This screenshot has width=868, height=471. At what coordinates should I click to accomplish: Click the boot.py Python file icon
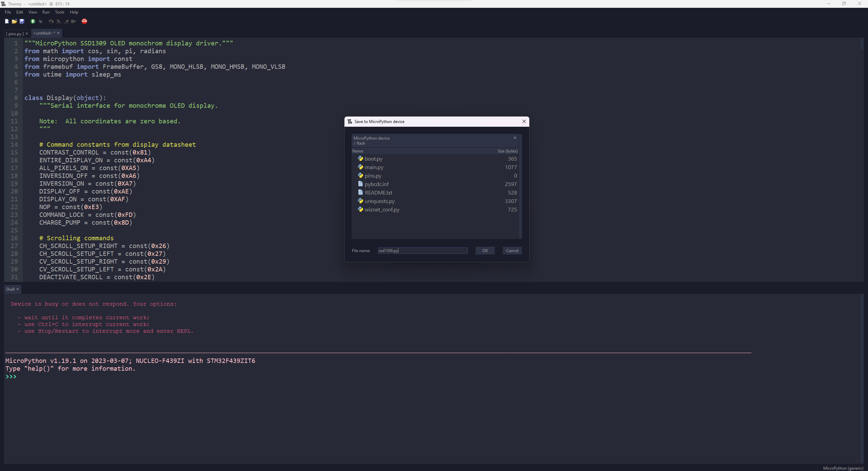click(x=360, y=158)
